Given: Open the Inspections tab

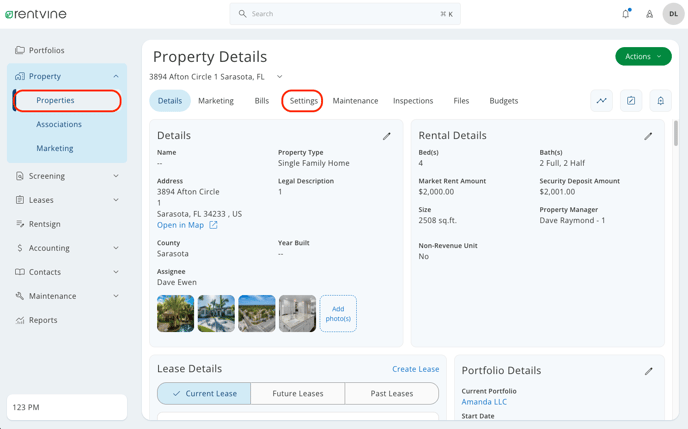Looking at the screenshot, I should click(413, 101).
